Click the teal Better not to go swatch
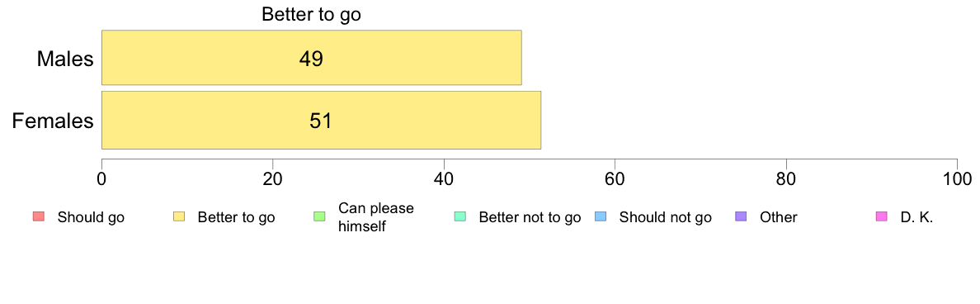The height and width of the screenshot is (304, 980). 459,217
